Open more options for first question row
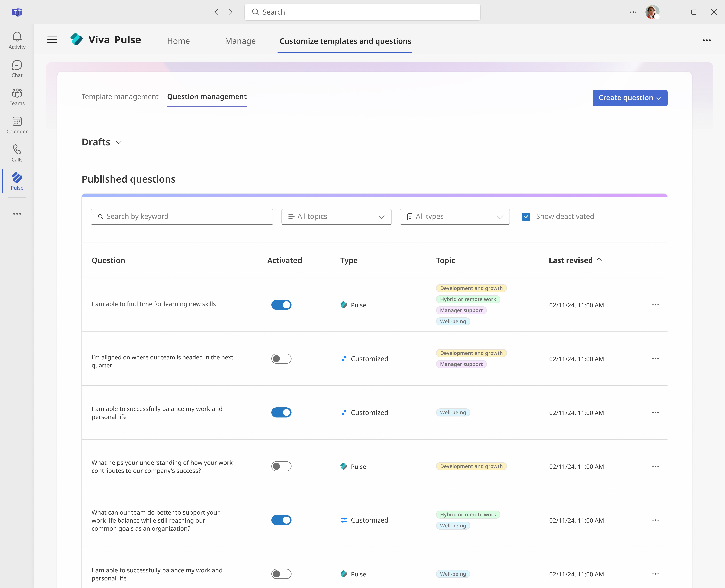 click(655, 305)
